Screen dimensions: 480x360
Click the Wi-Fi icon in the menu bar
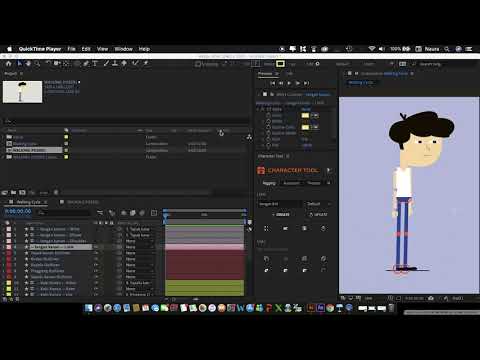[371, 49]
